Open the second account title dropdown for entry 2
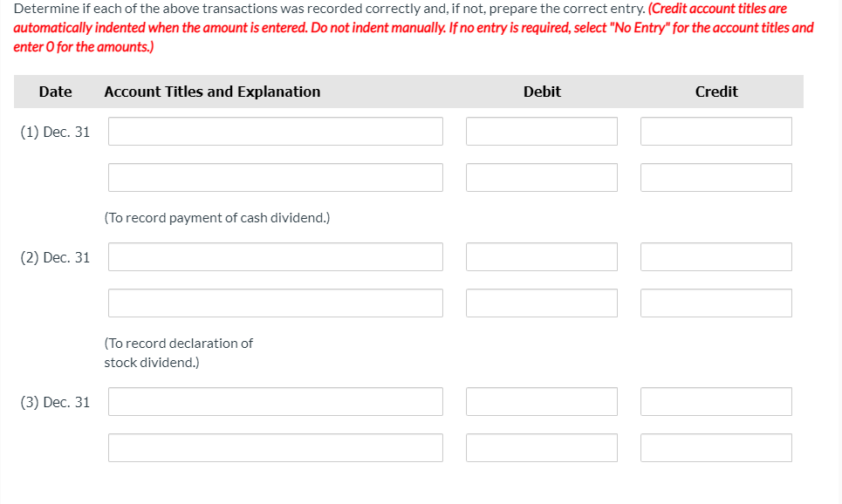 coord(275,303)
